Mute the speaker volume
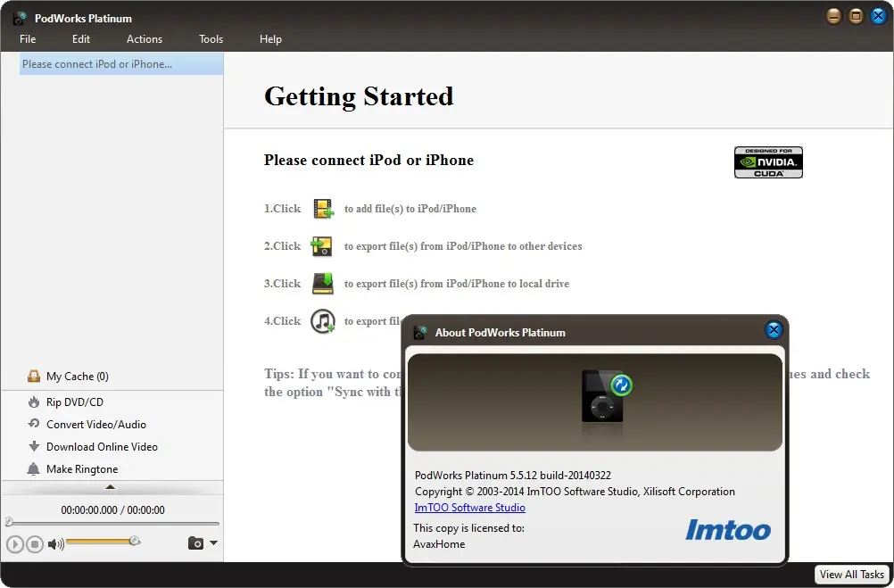This screenshot has height=588, width=894. pos(55,544)
